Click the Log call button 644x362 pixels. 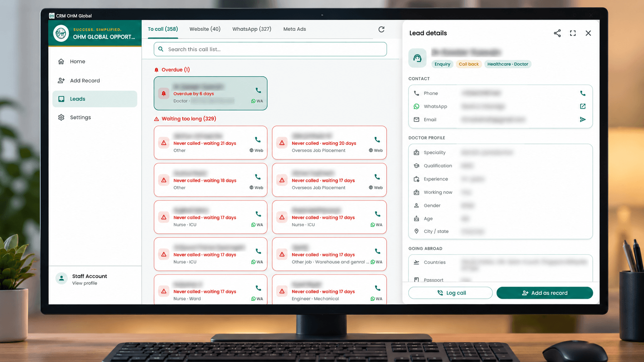[450, 293]
